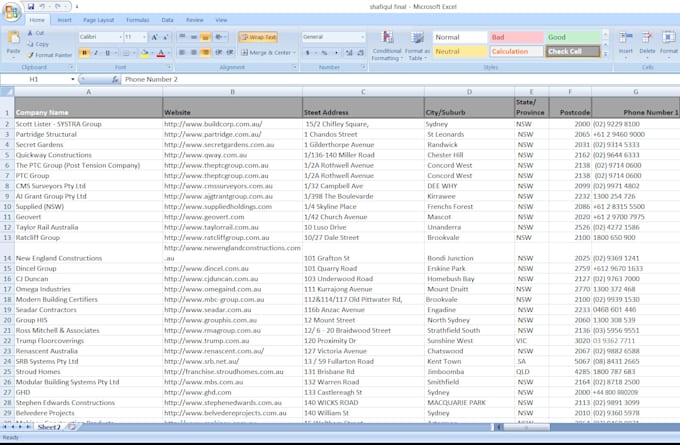The image size is (680, 445).
Task: Toggle Underline formatting
Action: [x=107, y=53]
